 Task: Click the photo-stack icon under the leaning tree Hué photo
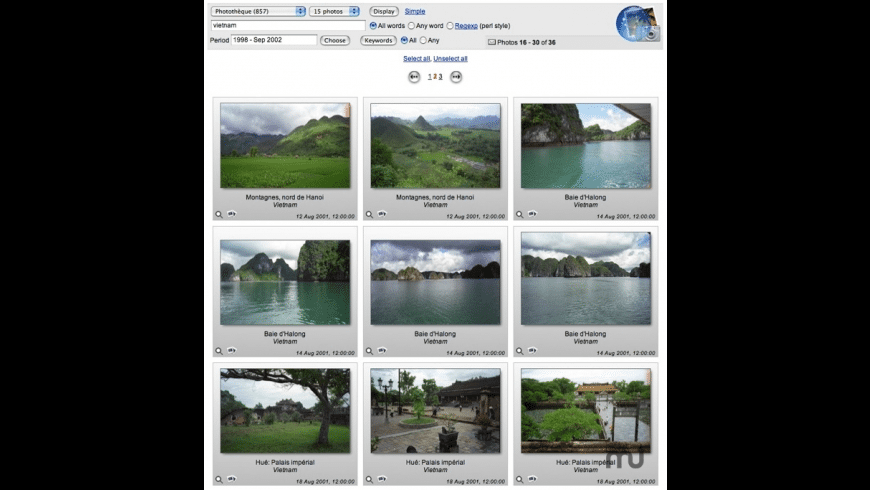pyautogui.click(x=231, y=479)
